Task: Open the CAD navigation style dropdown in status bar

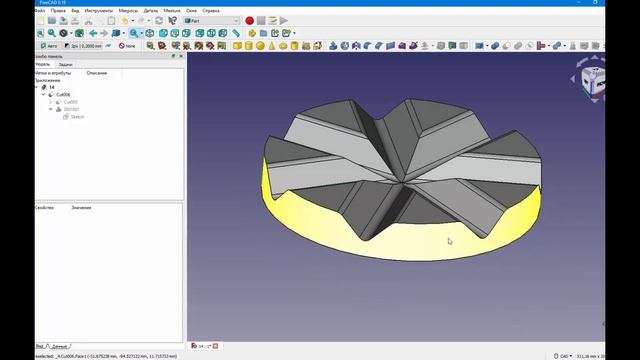Action: (x=564, y=356)
